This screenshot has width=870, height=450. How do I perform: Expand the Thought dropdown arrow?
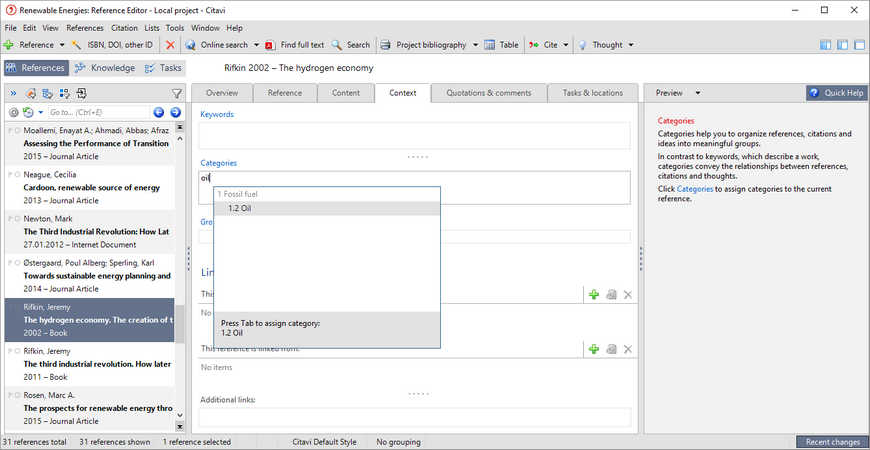(631, 45)
